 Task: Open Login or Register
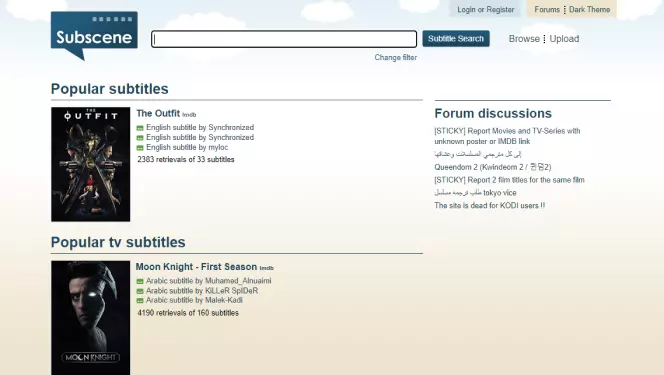click(485, 9)
